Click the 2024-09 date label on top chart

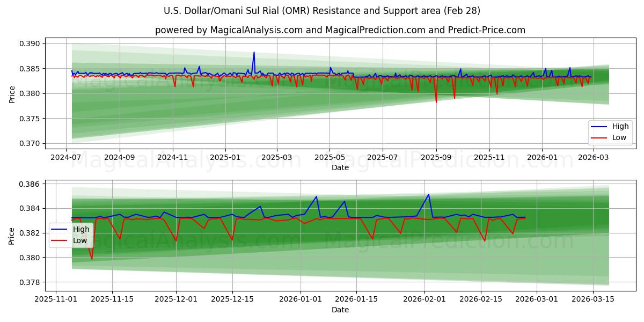tap(119, 157)
